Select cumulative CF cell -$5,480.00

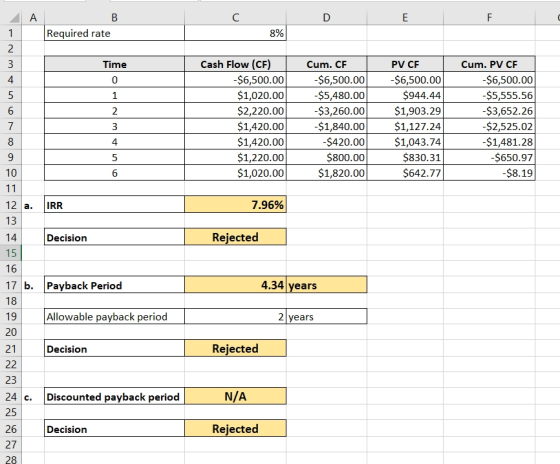coord(326,95)
